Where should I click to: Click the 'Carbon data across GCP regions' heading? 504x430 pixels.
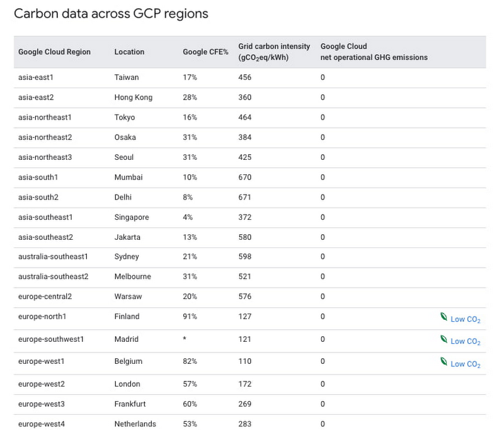[x=111, y=14]
